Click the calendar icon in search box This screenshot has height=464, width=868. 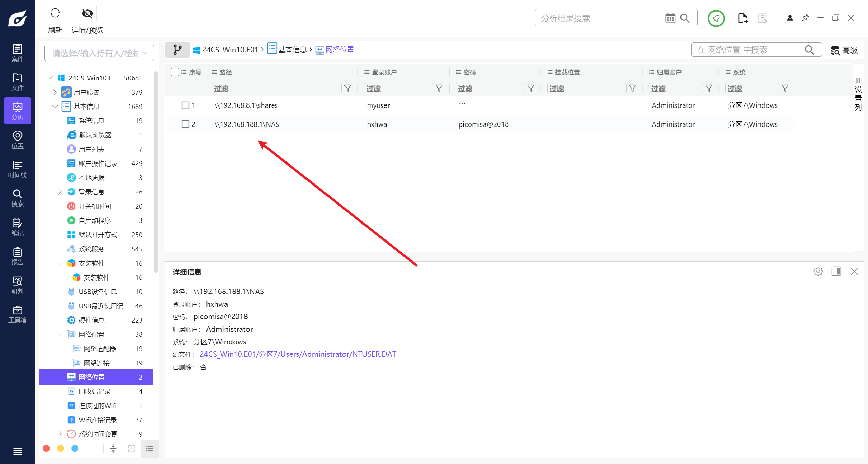pyautogui.click(x=670, y=18)
